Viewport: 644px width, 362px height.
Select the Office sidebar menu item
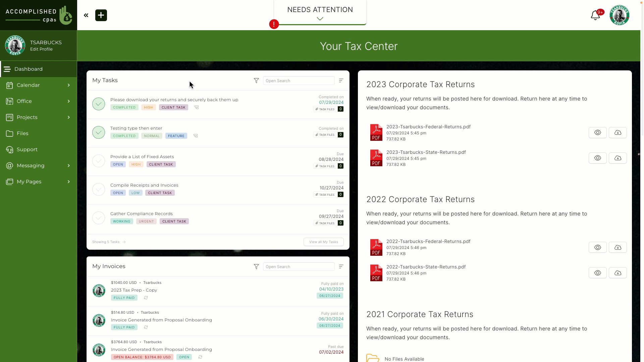click(x=38, y=101)
